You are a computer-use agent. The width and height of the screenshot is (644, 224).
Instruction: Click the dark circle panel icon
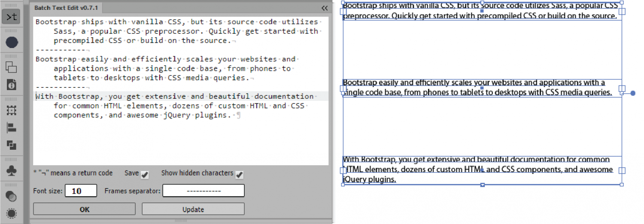pos(12,42)
